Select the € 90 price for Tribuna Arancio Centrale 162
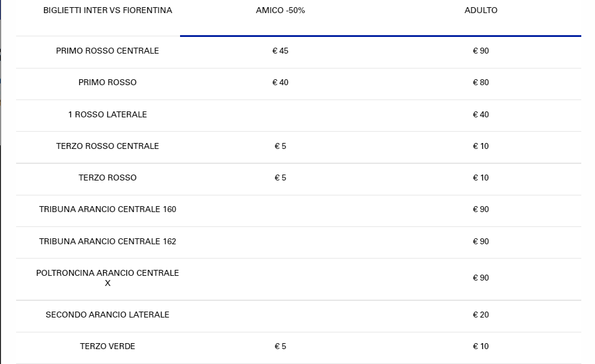Image resolution: width=595 pixels, height=364 pixels. pyautogui.click(x=481, y=241)
